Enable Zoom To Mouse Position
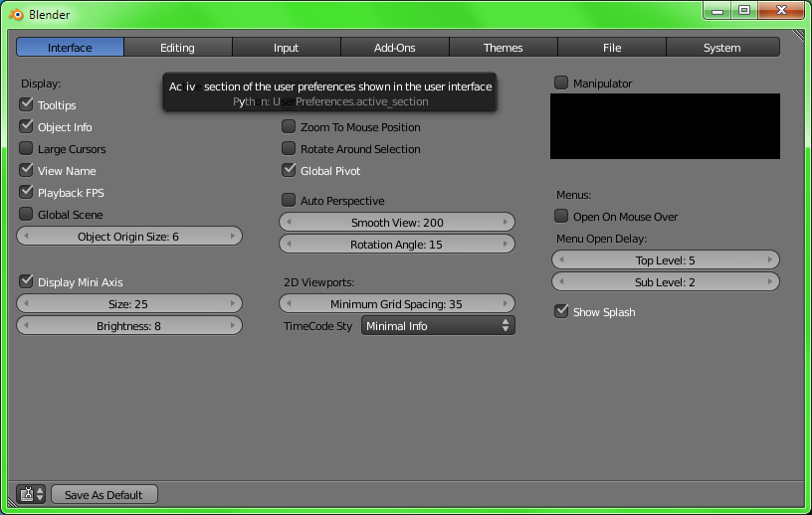This screenshot has height=515, width=812. click(289, 126)
